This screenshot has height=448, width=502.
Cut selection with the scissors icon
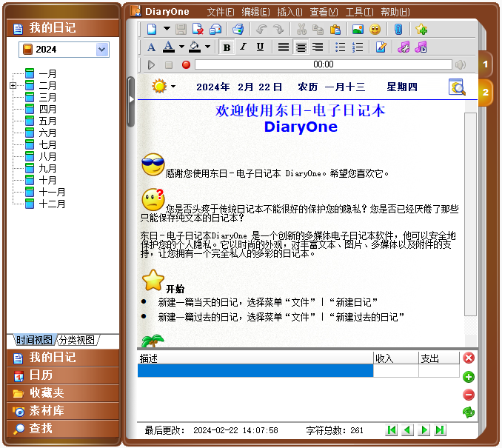(x=301, y=29)
